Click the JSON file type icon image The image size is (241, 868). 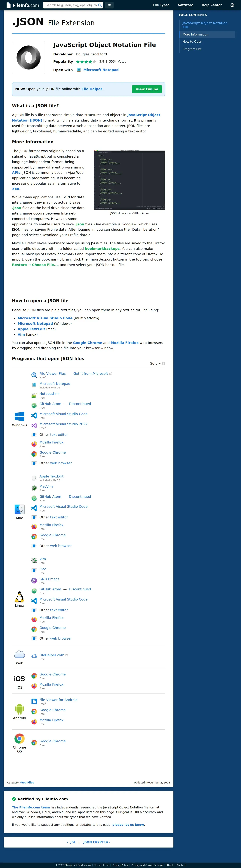pyautogui.click(x=29, y=57)
